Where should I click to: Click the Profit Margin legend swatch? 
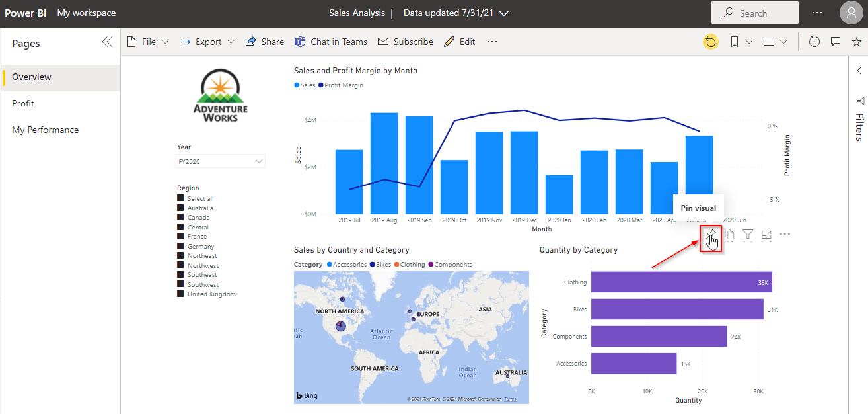coord(321,85)
